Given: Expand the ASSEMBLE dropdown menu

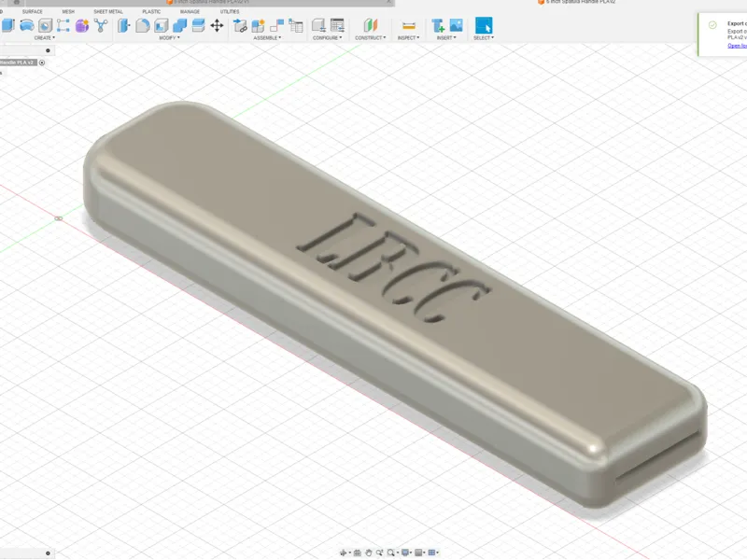Looking at the screenshot, I should 267,37.
